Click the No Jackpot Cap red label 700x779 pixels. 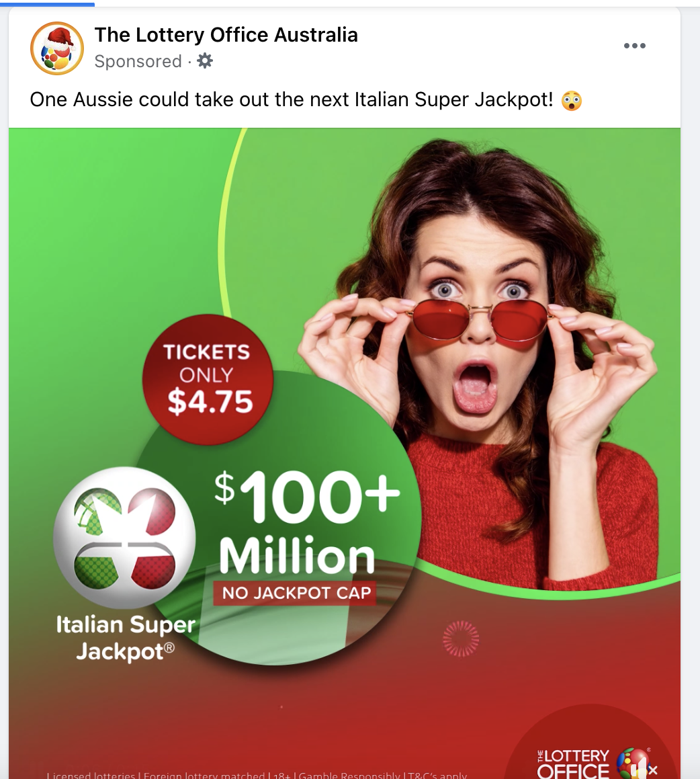pos(295,593)
